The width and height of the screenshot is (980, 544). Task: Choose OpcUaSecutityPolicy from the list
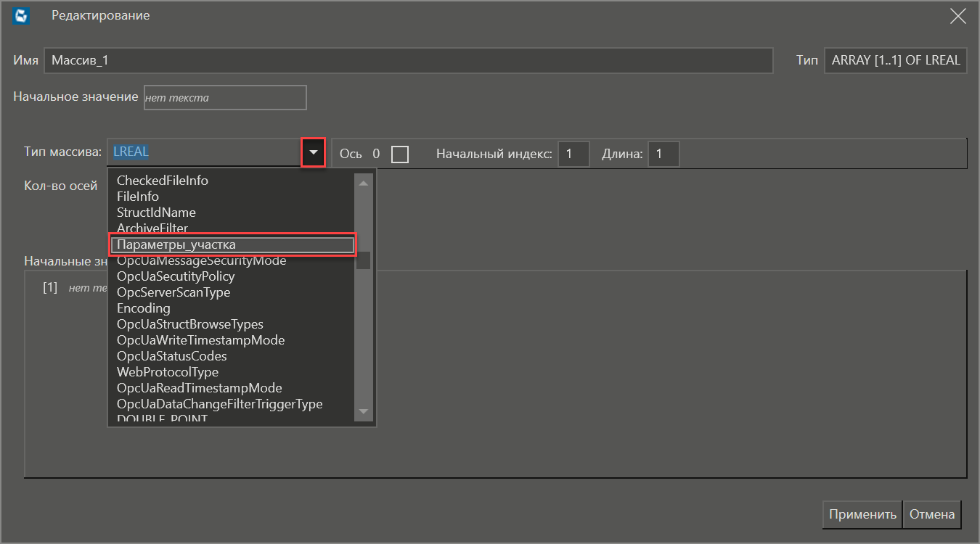point(176,276)
